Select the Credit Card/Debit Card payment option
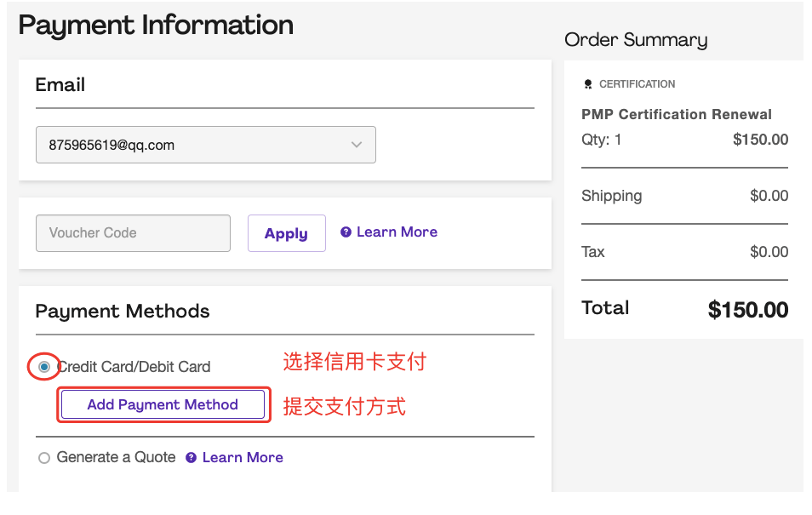The image size is (812, 515). pyautogui.click(x=43, y=366)
